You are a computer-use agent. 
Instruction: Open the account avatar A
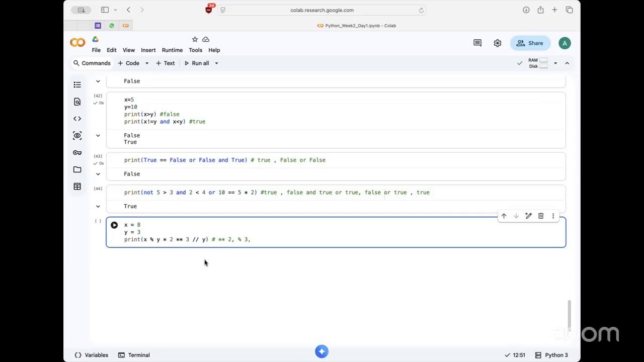[x=565, y=43]
